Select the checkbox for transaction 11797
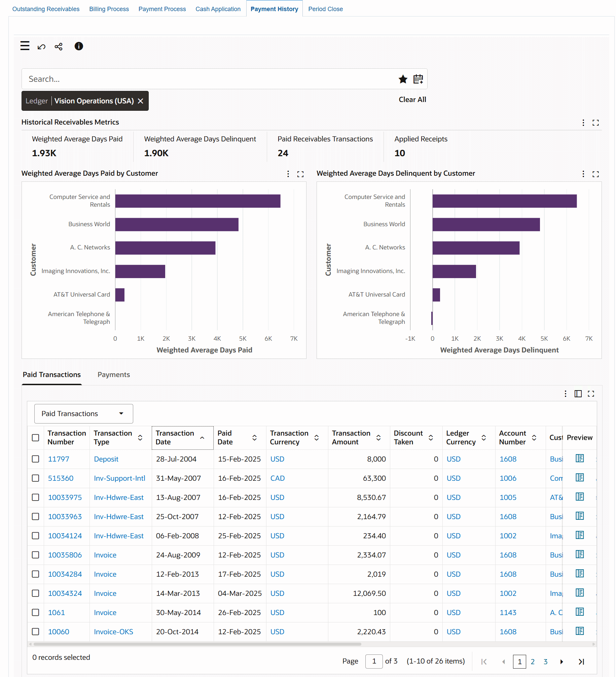This screenshot has width=616, height=677. [x=35, y=459]
